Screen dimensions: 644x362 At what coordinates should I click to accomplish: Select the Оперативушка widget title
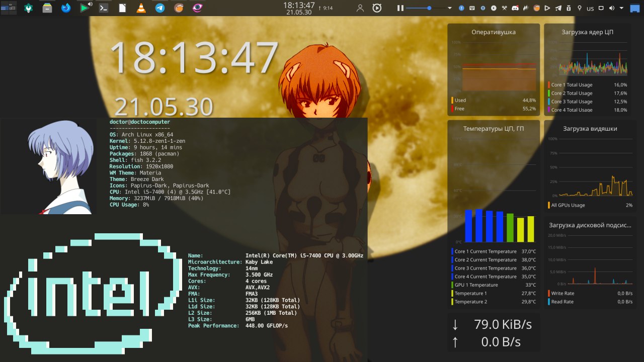click(x=494, y=32)
